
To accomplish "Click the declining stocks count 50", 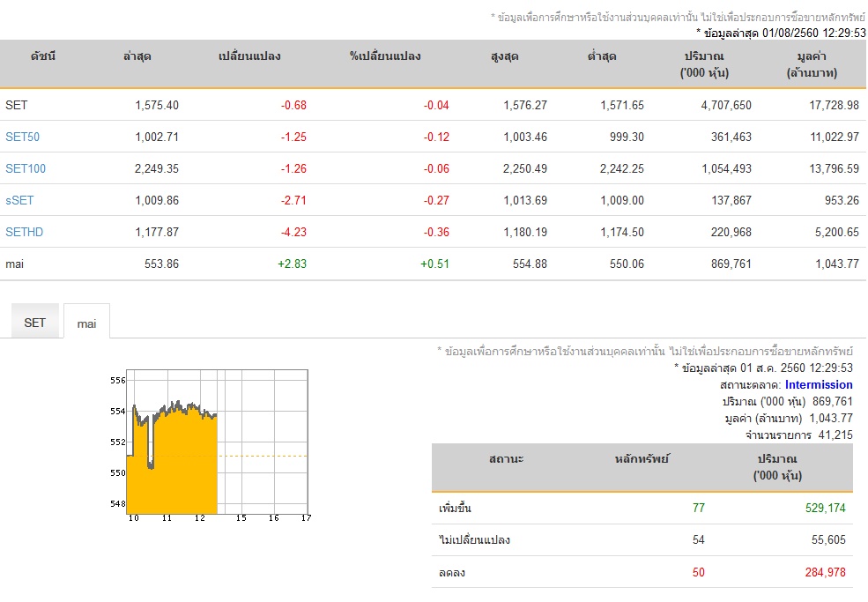I will tap(699, 573).
